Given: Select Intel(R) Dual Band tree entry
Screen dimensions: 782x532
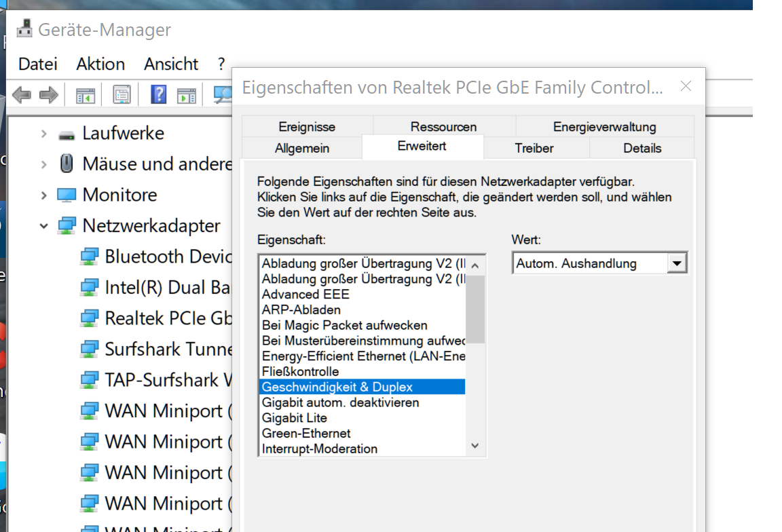Looking at the screenshot, I should tap(168, 287).
